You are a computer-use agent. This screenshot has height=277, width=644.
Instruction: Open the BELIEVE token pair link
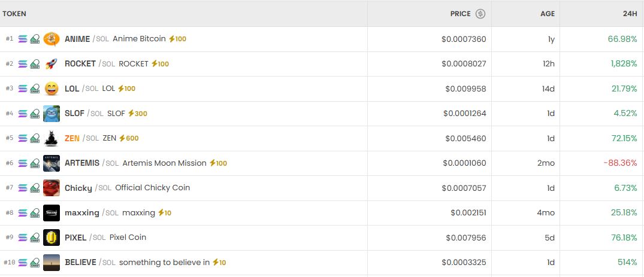tap(80, 263)
